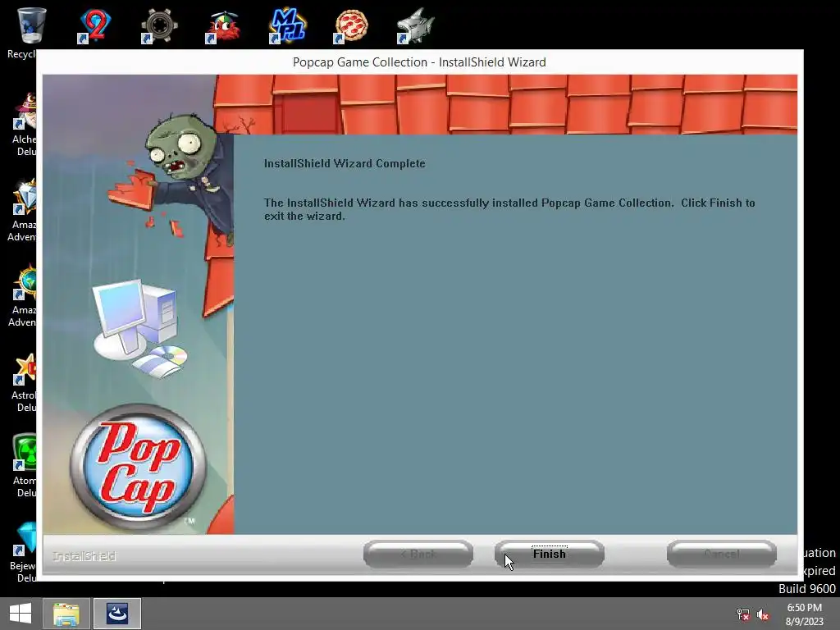Open the clock showing 6:50 PM
This screenshot has width=840, height=630.
[804, 614]
